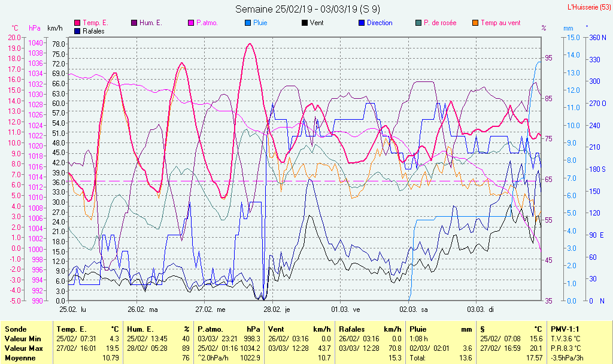Screen dimensions: 613x364
Task: Click the L'Huisserie (53) station label
Action: pyautogui.click(x=589, y=7)
